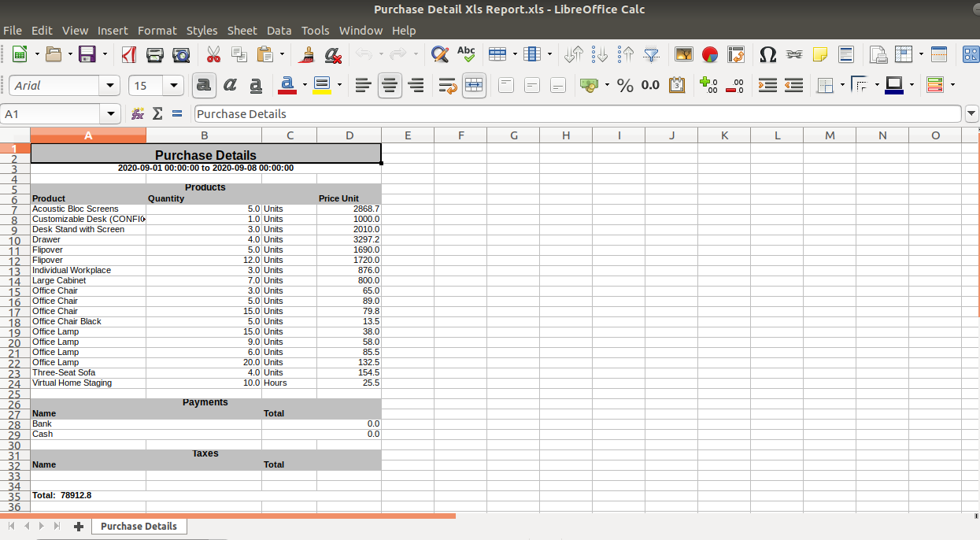The height and width of the screenshot is (540, 980).
Task: Expand the currency format dropdown arrow
Action: 607,85
